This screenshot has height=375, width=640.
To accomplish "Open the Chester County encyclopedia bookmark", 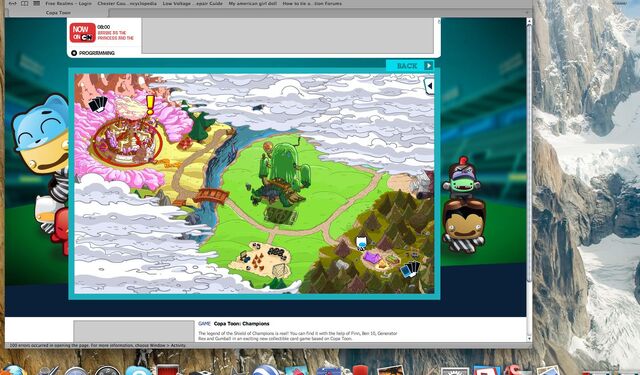I will [x=127, y=3].
